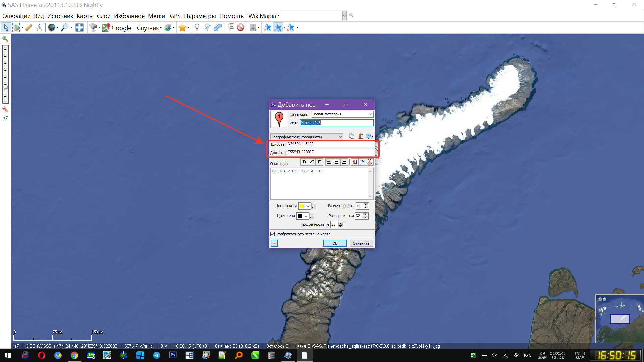Click the scissors icon in description toolbar
This screenshot has height=362, width=644.
(370, 162)
